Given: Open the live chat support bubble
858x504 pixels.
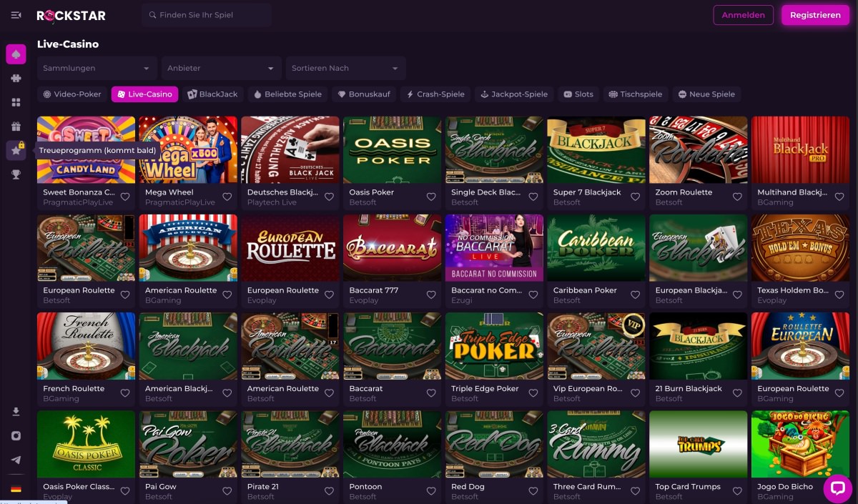Looking at the screenshot, I should (x=837, y=488).
